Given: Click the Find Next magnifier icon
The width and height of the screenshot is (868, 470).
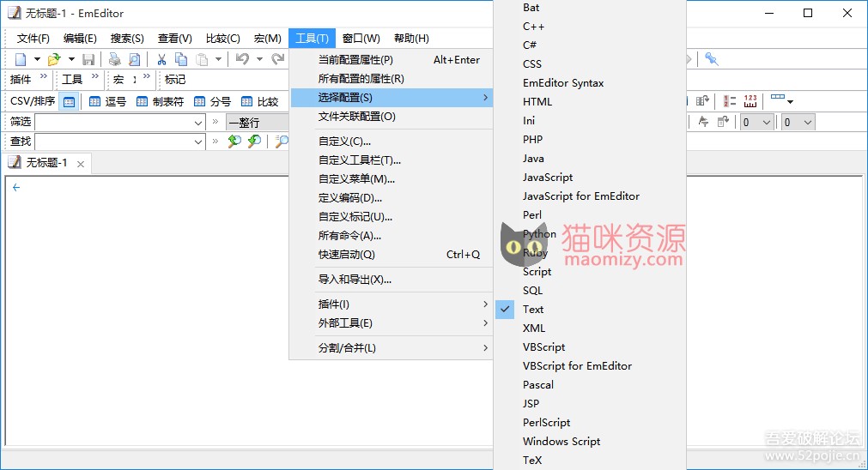Looking at the screenshot, I should (254, 141).
